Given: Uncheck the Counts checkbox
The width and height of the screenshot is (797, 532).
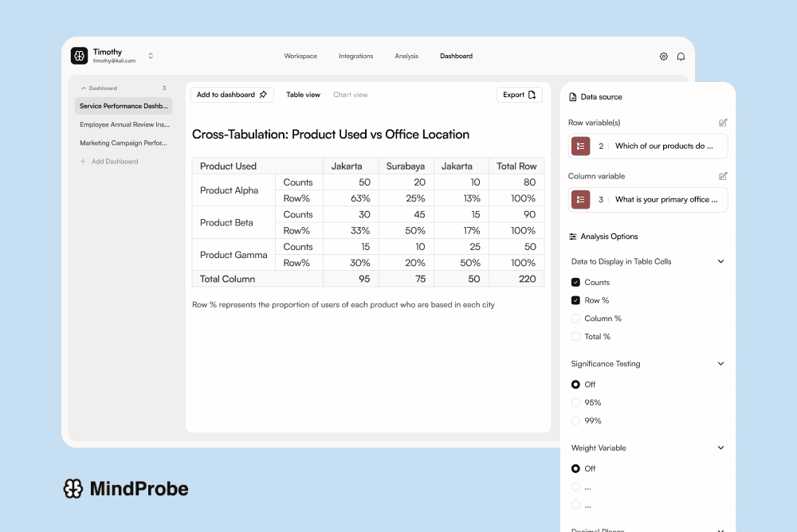Looking at the screenshot, I should 575,281.
